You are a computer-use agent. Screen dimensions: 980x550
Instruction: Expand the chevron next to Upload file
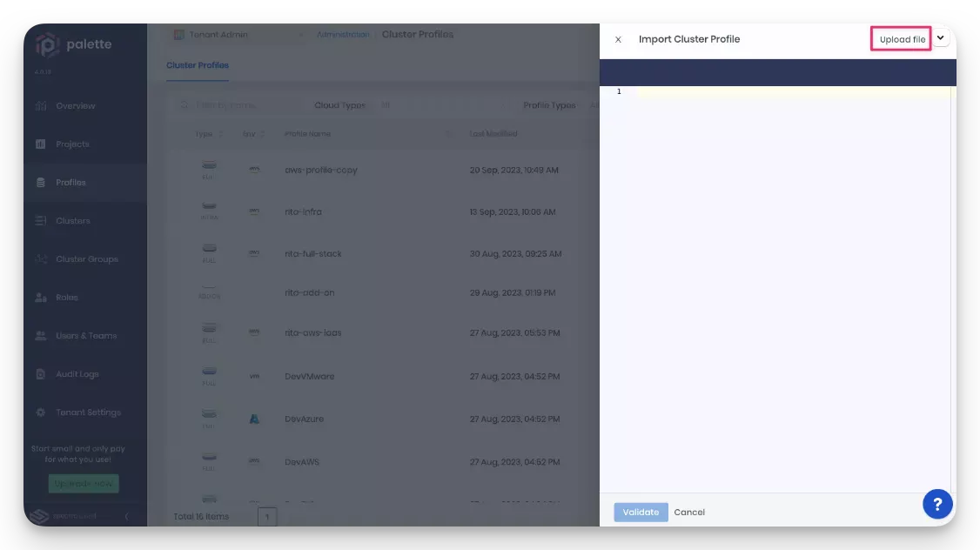[x=940, y=38]
